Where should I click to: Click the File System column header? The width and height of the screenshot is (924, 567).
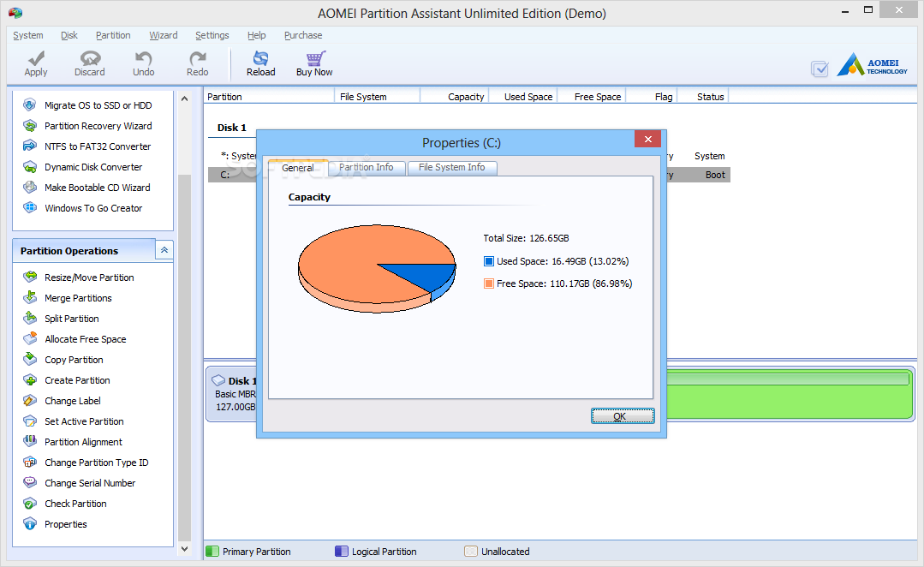377,97
